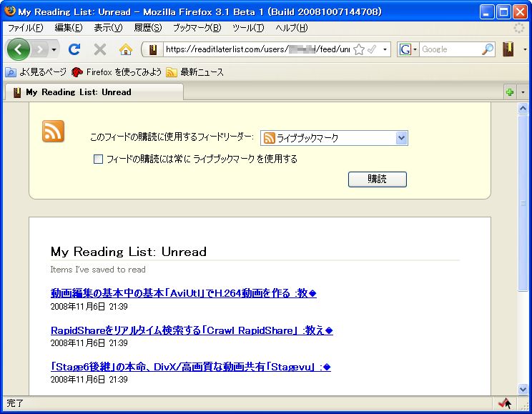Open the ファイル(F) menu
This screenshot has height=414, width=532.
(x=26, y=28)
